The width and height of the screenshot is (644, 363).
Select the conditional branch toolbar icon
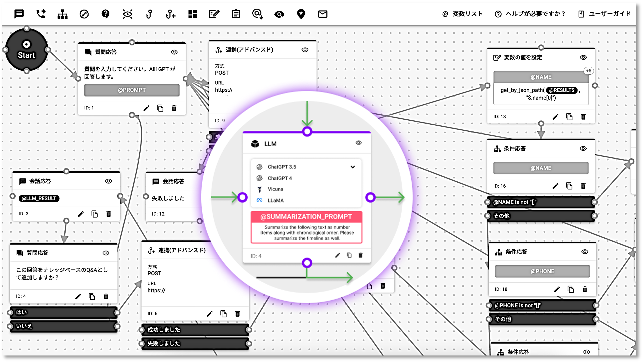click(x=62, y=14)
